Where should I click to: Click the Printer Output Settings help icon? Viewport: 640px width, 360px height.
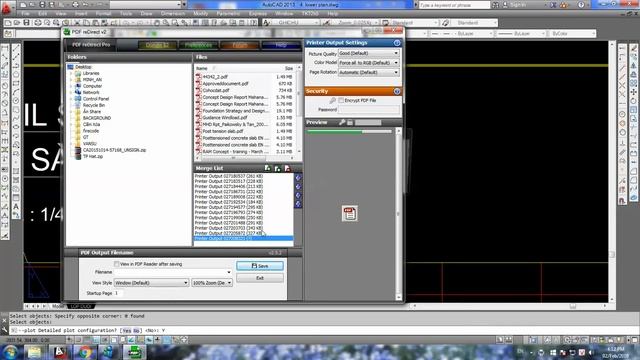(397, 43)
